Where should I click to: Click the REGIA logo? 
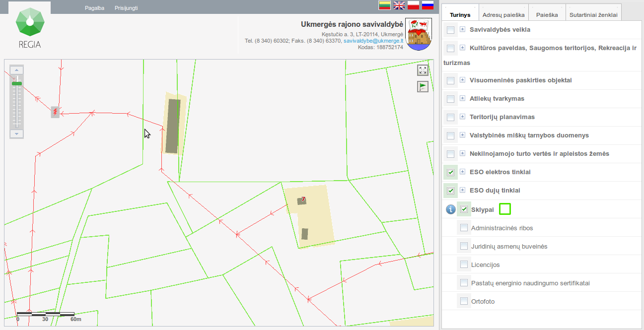[x=30, y=28]
